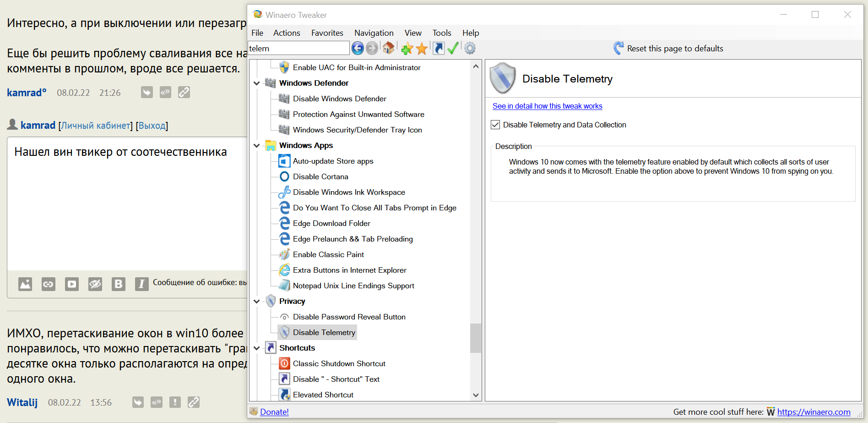Collapse the Privacy tree node
This screenshot has width=868, height=423.
pyautogui.click(x=257, y=302)
